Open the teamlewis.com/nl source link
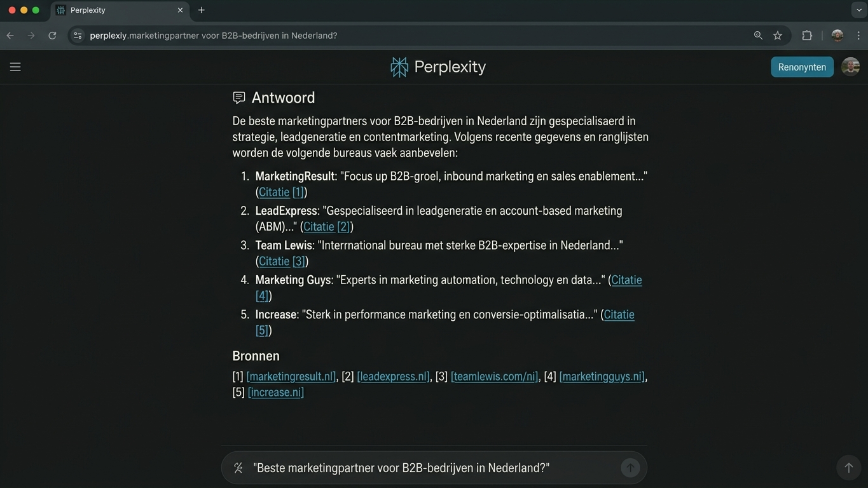Screen dimensions: 868x488 495,376
